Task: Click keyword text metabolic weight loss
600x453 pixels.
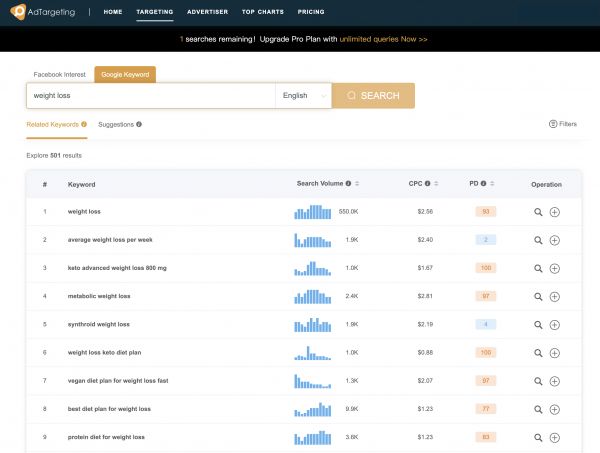Action: coord(99,296)
